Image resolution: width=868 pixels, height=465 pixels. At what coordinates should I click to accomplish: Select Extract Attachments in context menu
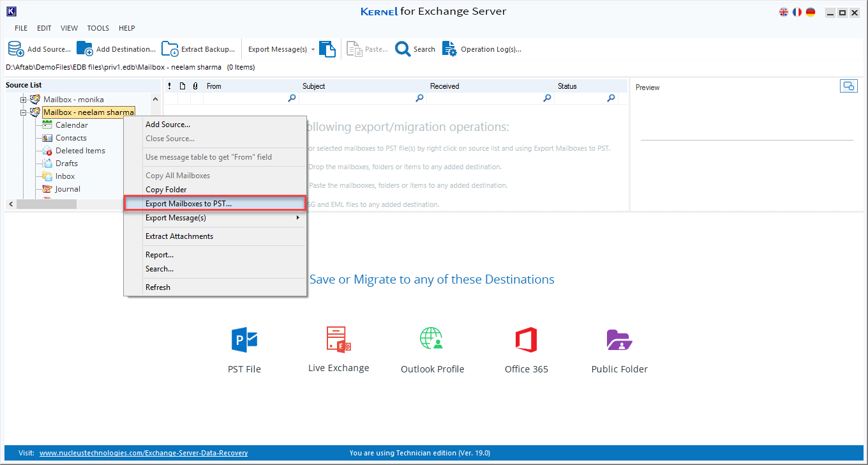tap(215, 236)
